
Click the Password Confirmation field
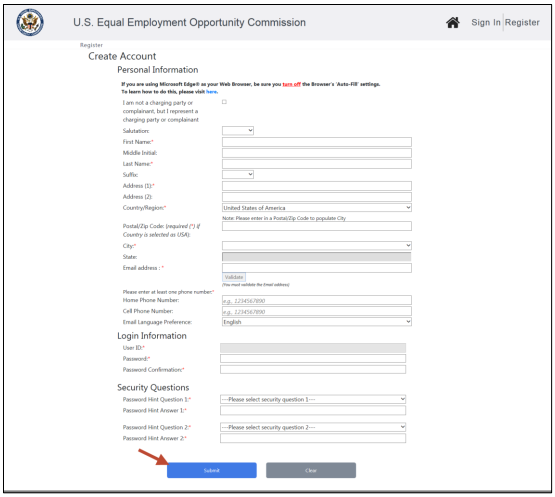click(x=313, y=370)
